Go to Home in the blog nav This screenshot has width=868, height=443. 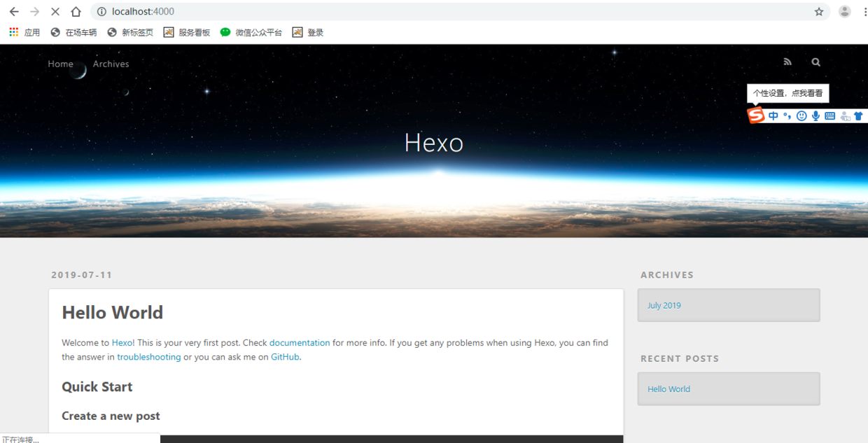[x=60, y=64]
